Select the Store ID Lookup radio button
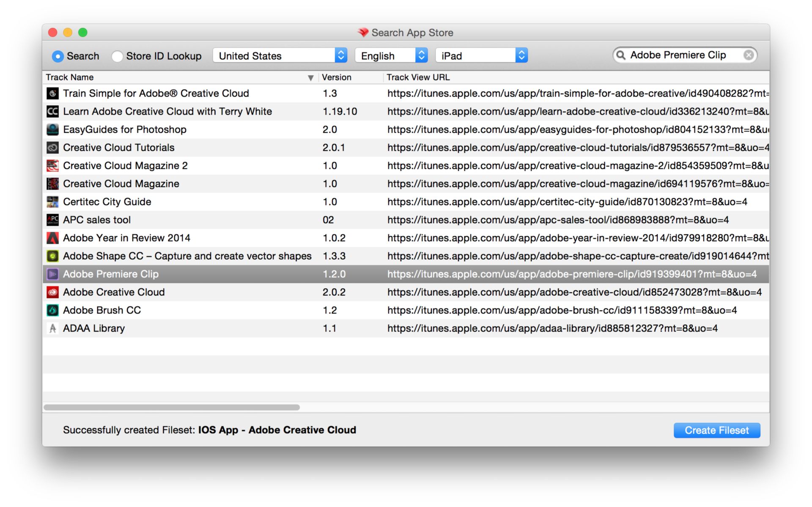Image resolution: width=812 pixels, height=507 pixels. coord(117,56)
